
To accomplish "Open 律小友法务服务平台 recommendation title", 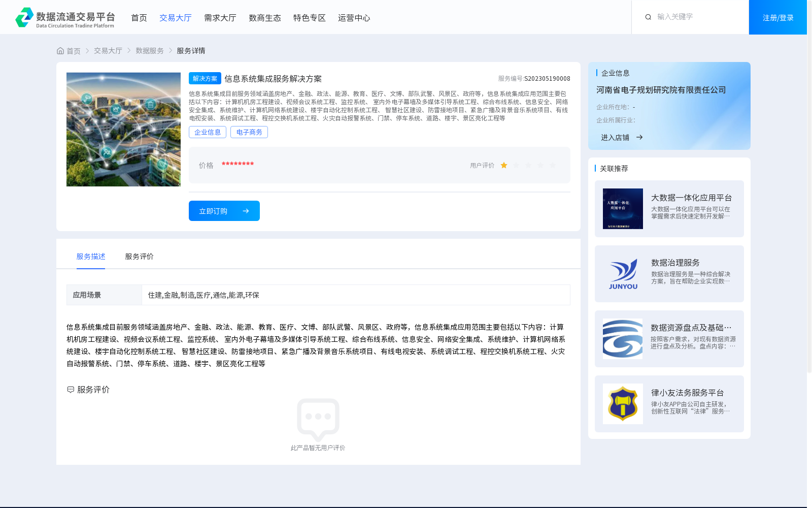I will pyautogui.click(x=688, y=393).
